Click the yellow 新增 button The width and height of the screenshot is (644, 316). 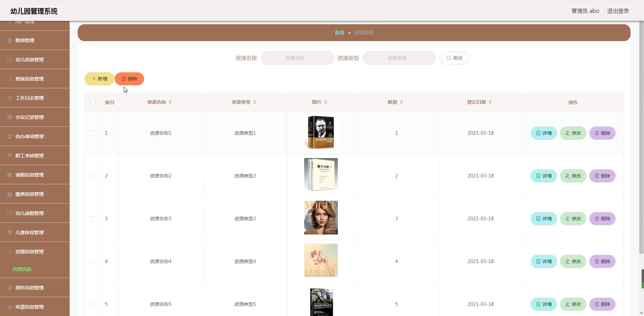click(x=99, y=79)
